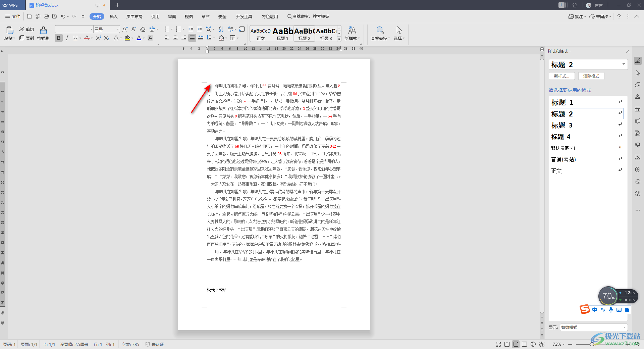Switch to web layout globe icon

(533, 344)
